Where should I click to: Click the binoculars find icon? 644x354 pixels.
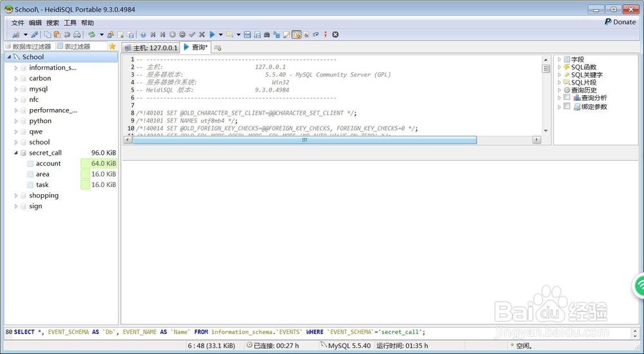267,35
